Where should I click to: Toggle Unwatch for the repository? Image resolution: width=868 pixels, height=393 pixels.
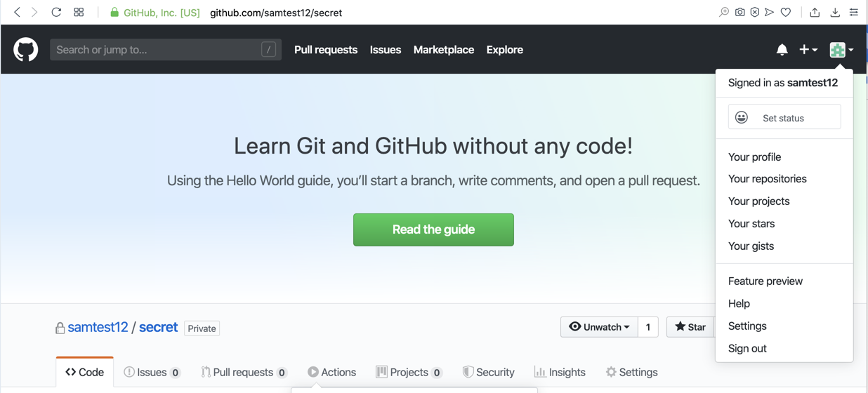pyautogui.click(x=599, y=327)
